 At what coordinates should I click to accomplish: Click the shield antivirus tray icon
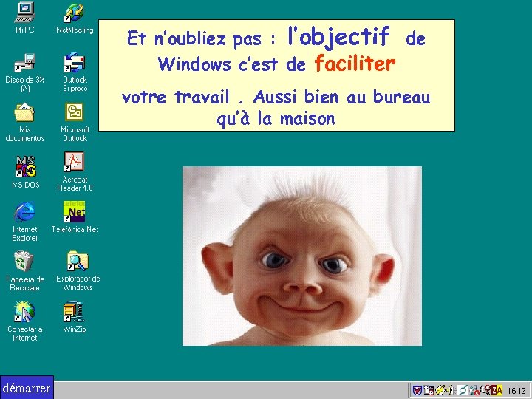click(417, 390)
